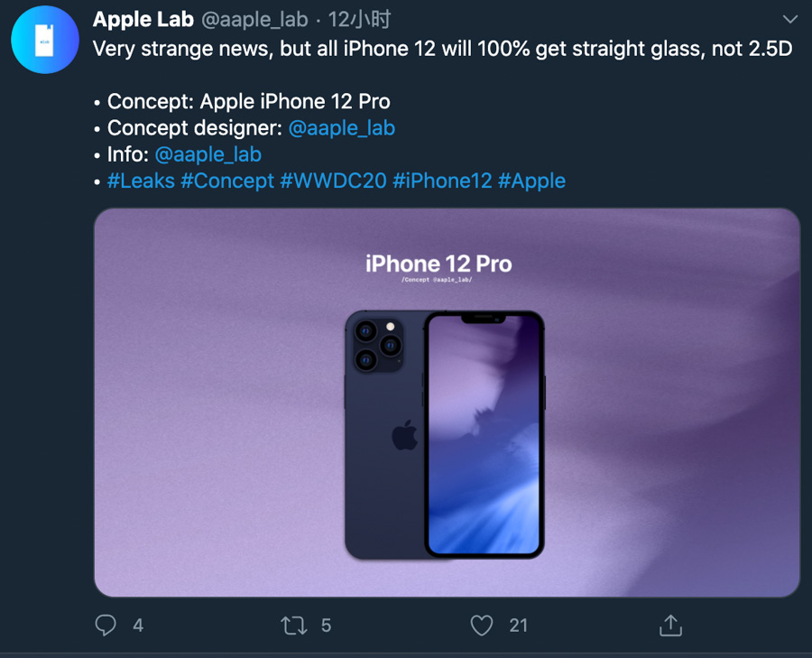Screen dimensions: 812x658
Task: Open the share/upload icon on the tweet
Action: tap(670, 624)
